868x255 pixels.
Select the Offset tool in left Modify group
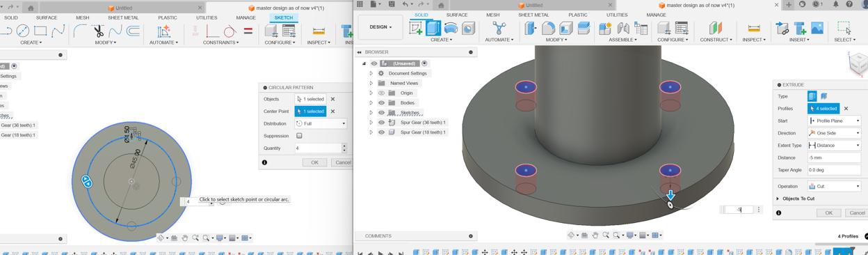tap(133, 31)
